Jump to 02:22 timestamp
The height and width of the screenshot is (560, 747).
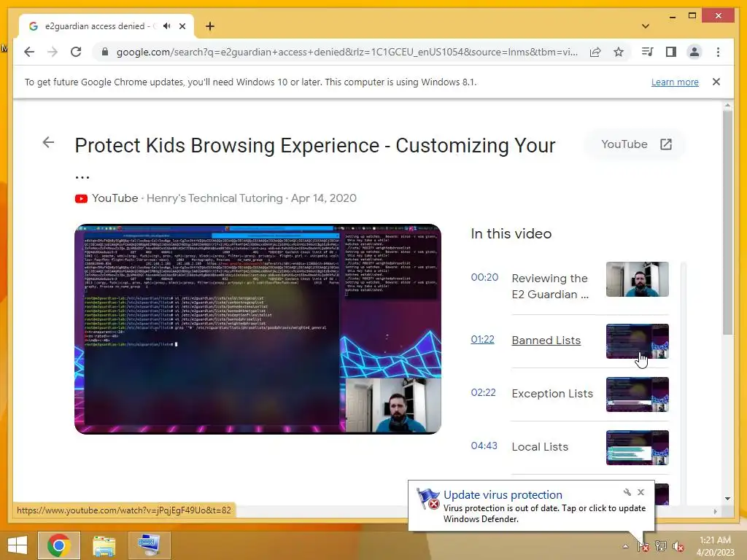(x=483, y=392)
